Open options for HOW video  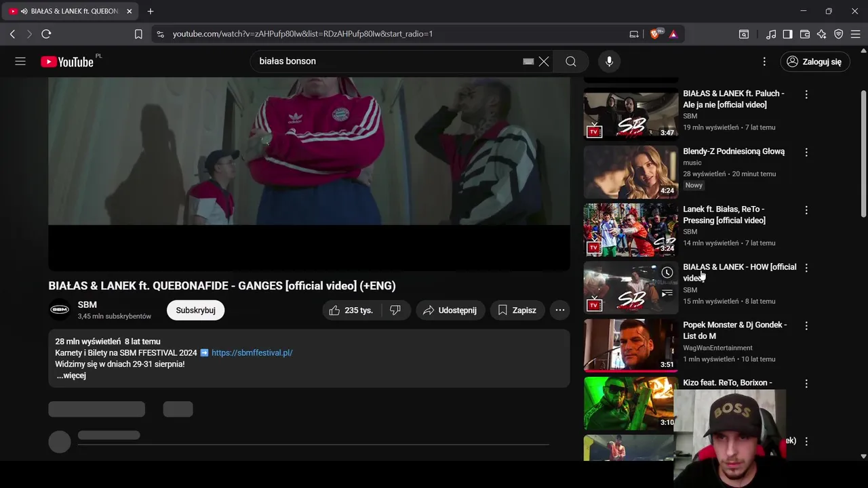pos(806,268)
